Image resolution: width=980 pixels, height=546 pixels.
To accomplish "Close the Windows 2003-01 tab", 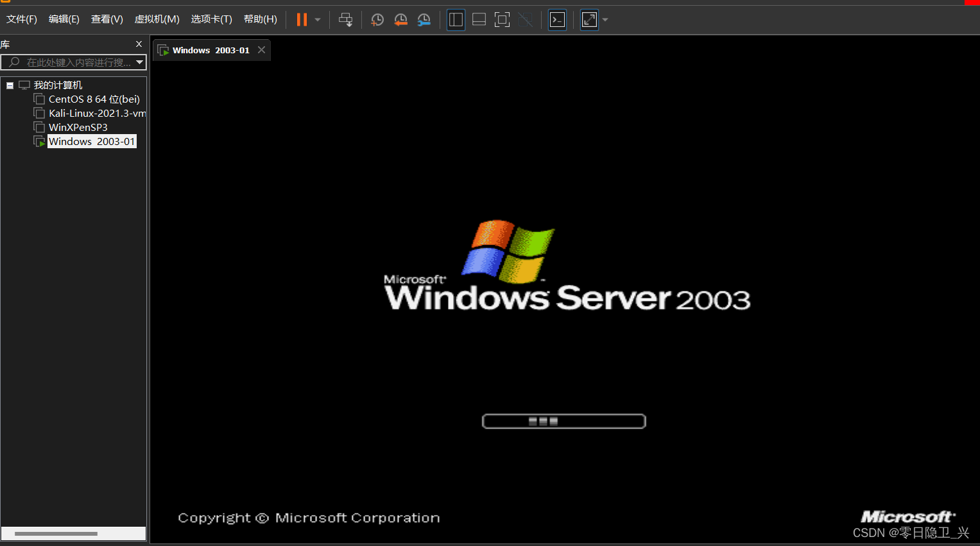I will point(261,50).
